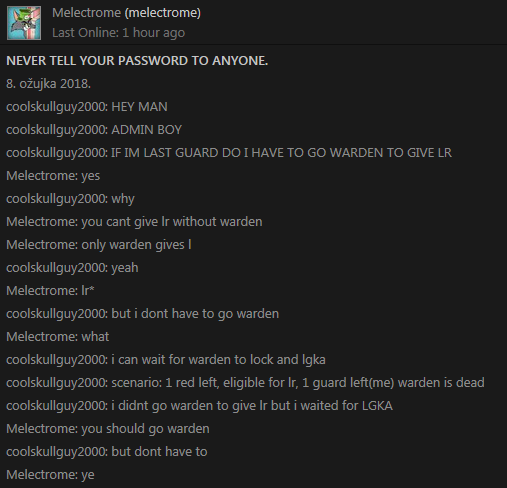Click the HEY MAN message
Image resolution: width=507 pixels, height=488 pixels.
87,107
